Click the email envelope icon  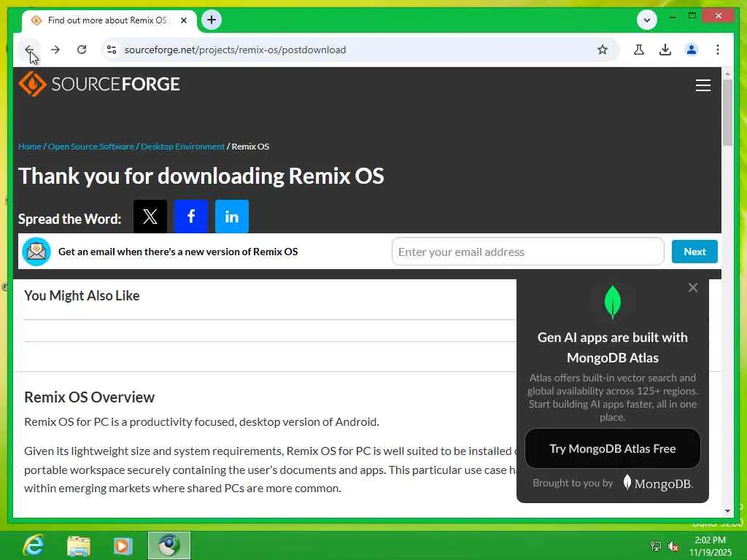[x=36, y=252]
